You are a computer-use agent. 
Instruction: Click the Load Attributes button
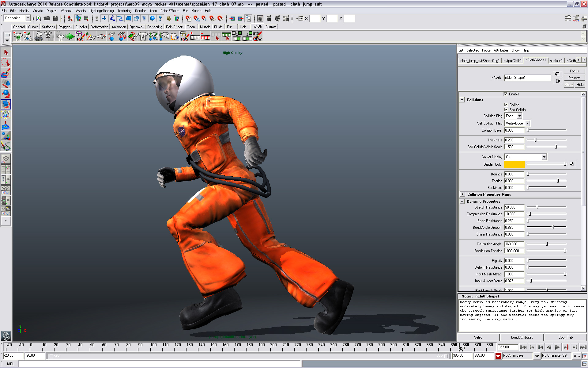pos(522,337)
